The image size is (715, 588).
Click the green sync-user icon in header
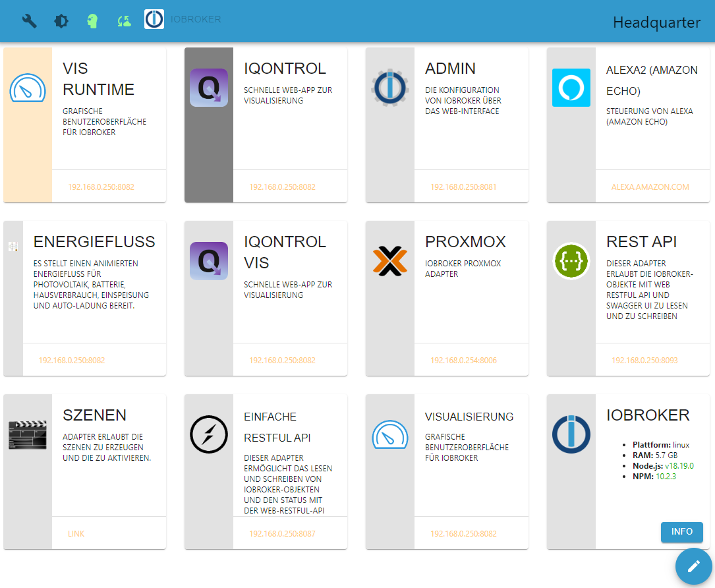click(x=124, y=21)
